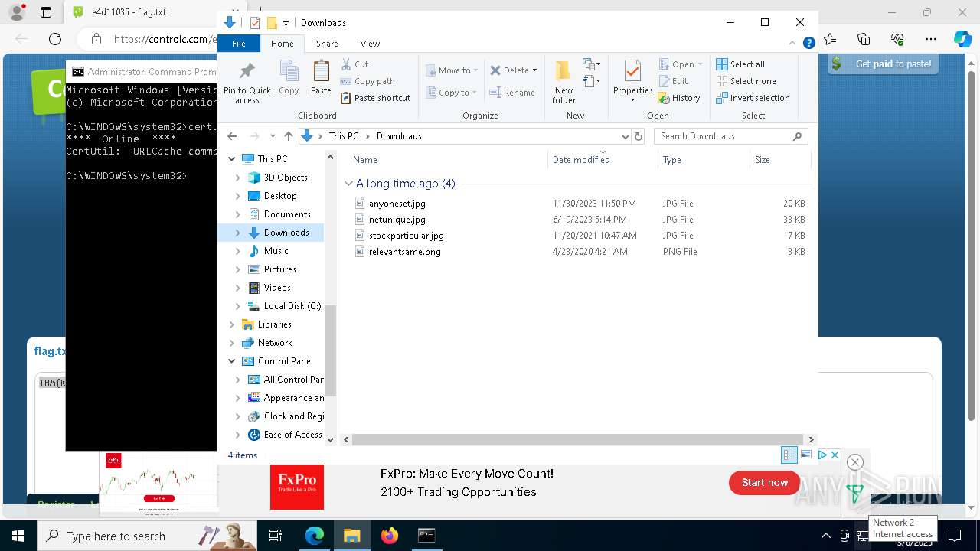Select file netunique.jpg
The image size is (980, 551).
(x=397, y=220)
